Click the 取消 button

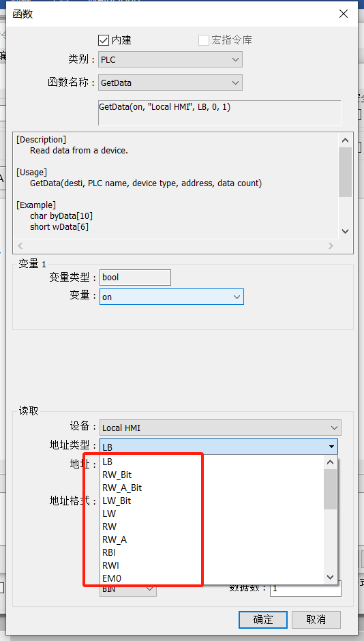(x=316, y=619)
